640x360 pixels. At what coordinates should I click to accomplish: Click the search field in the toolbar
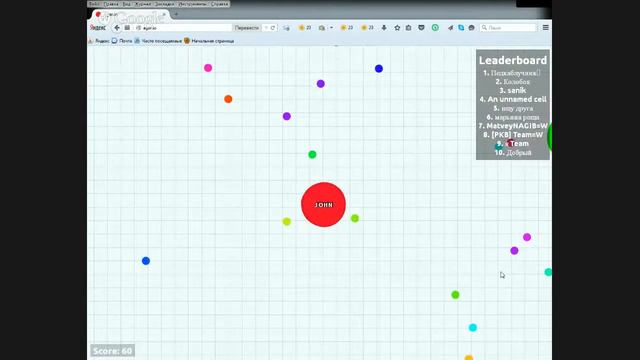point(508,28)
